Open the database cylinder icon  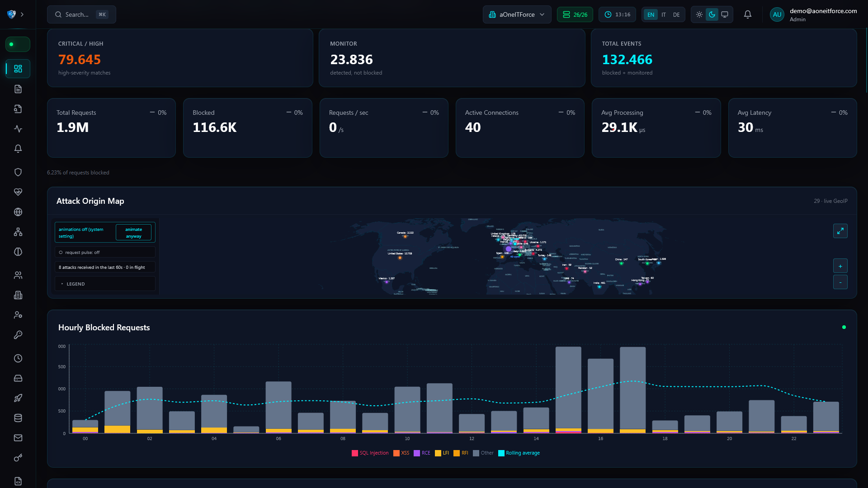18,418
